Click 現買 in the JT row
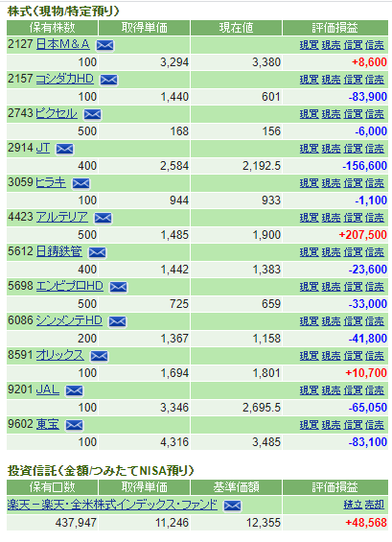This screenshot has height=542, width=392. click(x=309, y=149)
